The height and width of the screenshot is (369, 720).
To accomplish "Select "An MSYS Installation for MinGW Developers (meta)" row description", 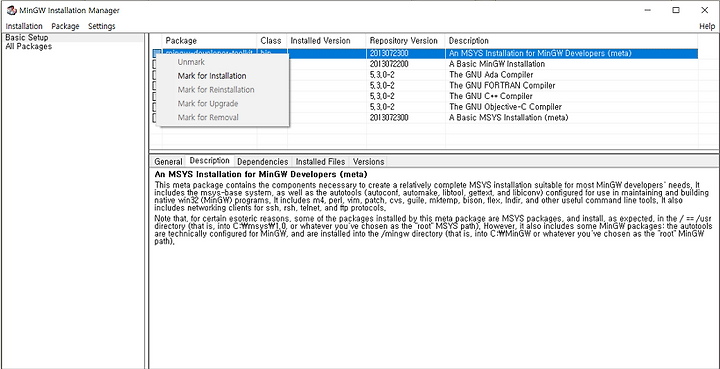I will tap(540, 53).
